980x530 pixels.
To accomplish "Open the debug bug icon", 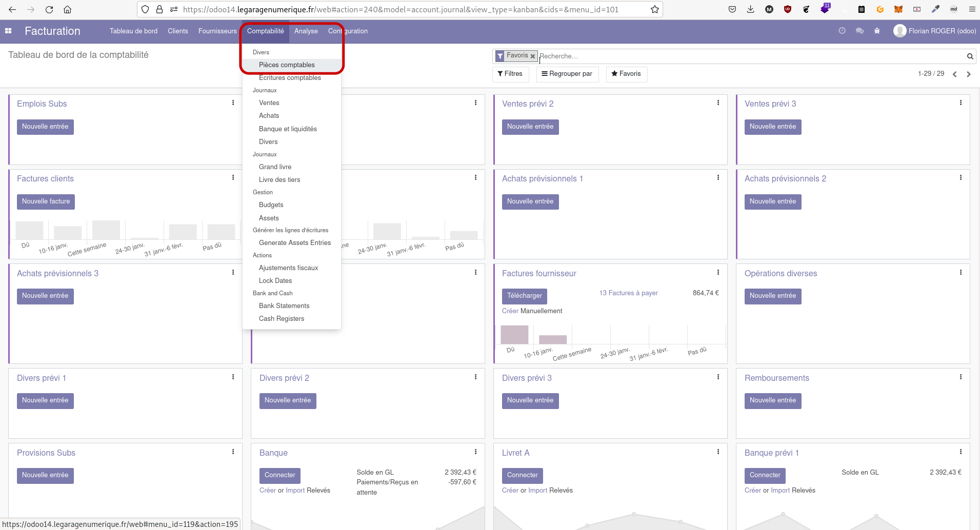I will [x=877, y=31].
